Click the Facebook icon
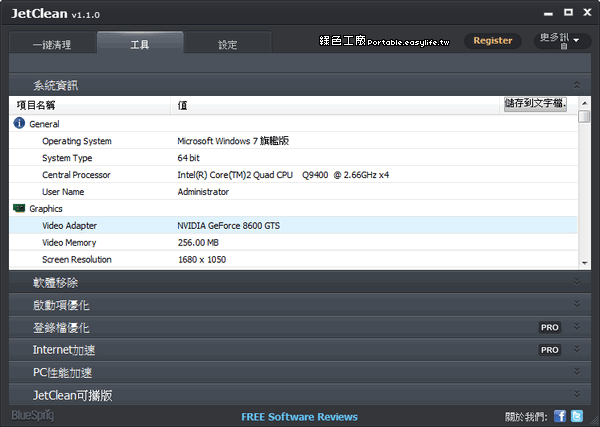Image resolution: width=600 pixels, height=427 pixels. click(560, 416)
